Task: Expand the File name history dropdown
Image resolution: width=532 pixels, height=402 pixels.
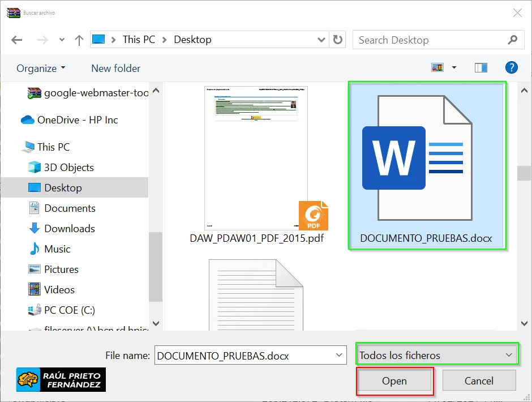Action: pyautogui.click(x=338, y=355)
